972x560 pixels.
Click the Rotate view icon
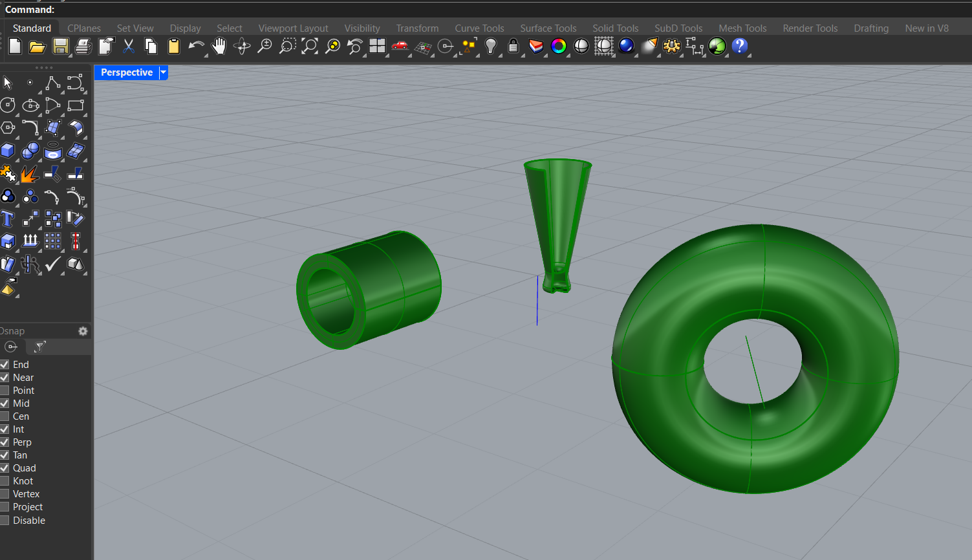click(241, 46)
